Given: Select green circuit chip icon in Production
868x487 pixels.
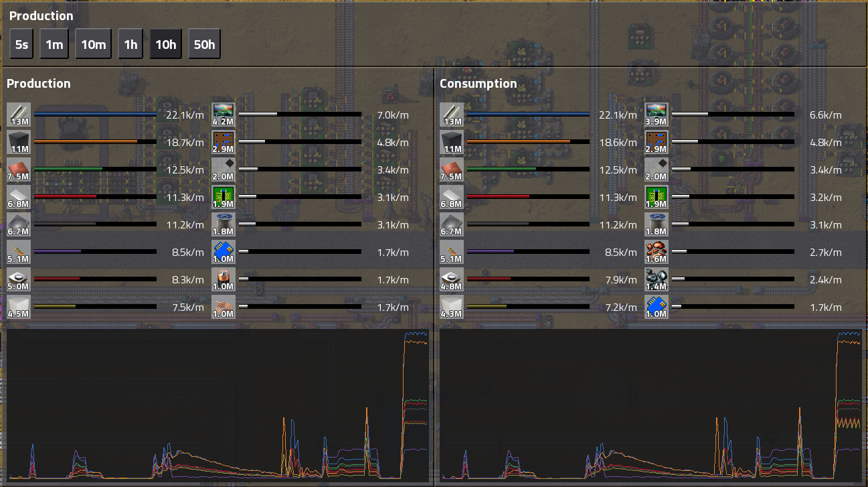Looking at the screenshot, I should 224,197.
